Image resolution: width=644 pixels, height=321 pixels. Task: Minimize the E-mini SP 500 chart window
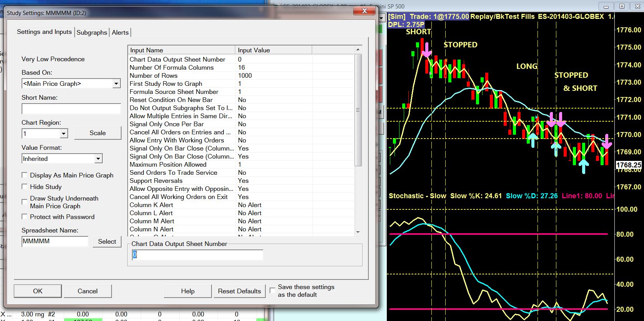click(606, 6)
